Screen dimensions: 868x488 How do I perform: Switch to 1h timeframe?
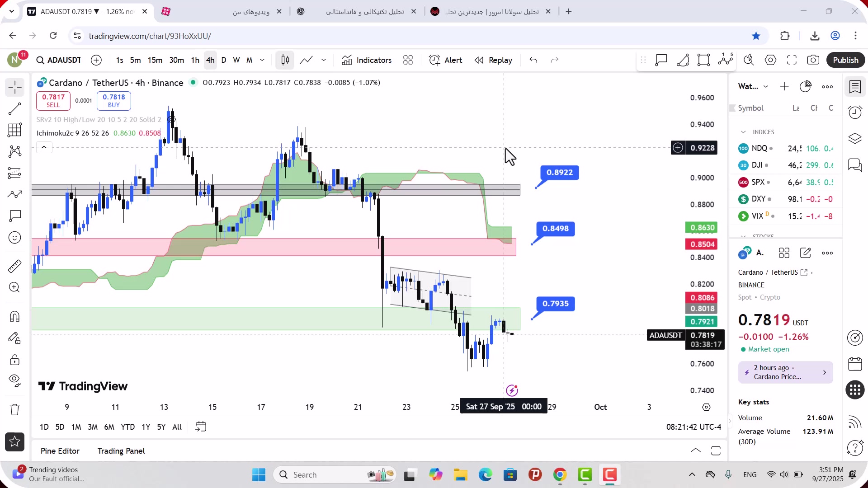(195, 60)
